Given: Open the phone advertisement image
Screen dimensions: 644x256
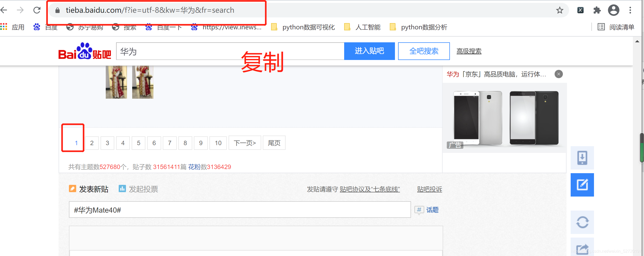Looking at the screenshot, I should pos(505,118).
